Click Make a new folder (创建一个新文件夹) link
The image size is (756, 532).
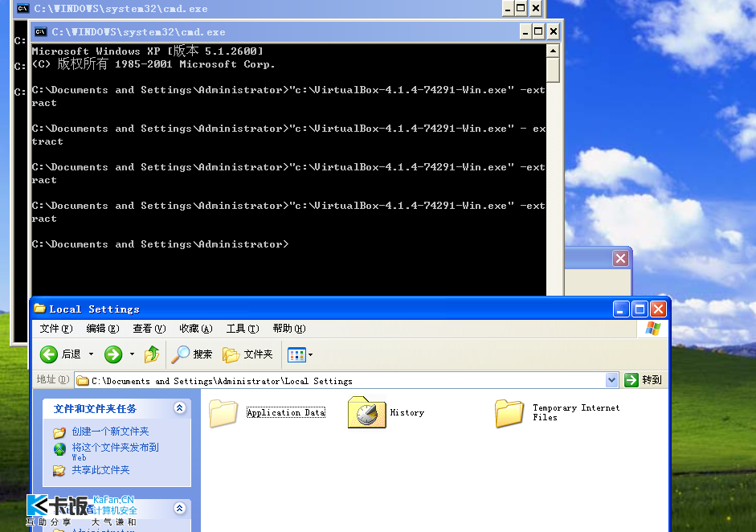[110, 432]
